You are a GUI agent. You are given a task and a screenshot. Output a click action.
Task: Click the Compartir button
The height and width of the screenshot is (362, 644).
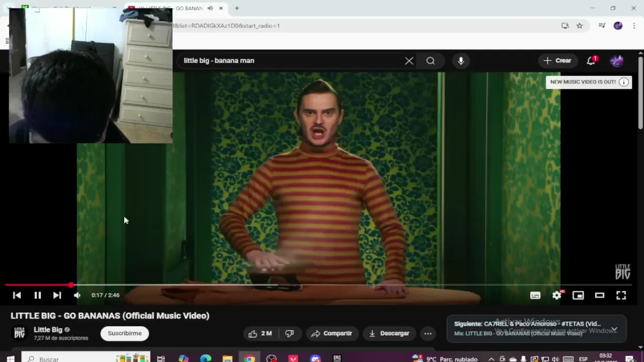(332, 333)
